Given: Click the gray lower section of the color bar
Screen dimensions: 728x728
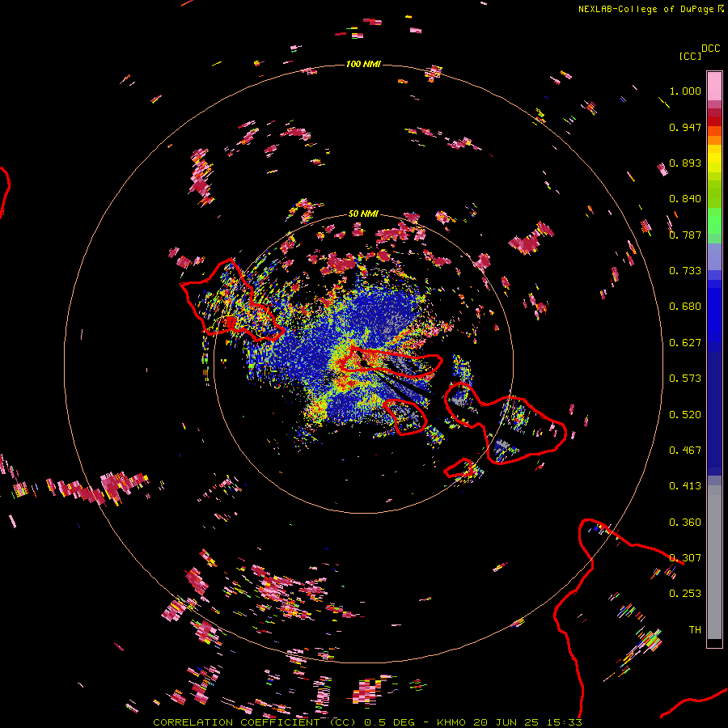Looking at the screenshot, I should click(x=714, y=562).
